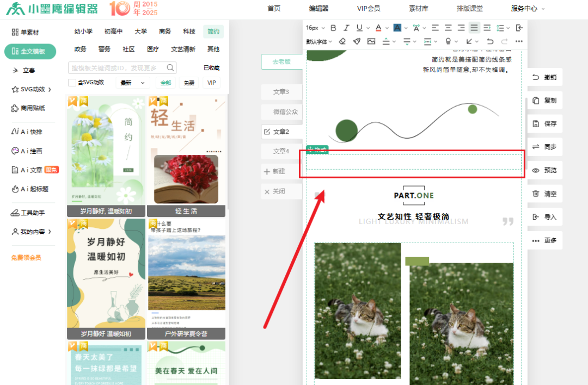Insert image using the picture icon
The image size is (588, 385).
coord(371,41)
